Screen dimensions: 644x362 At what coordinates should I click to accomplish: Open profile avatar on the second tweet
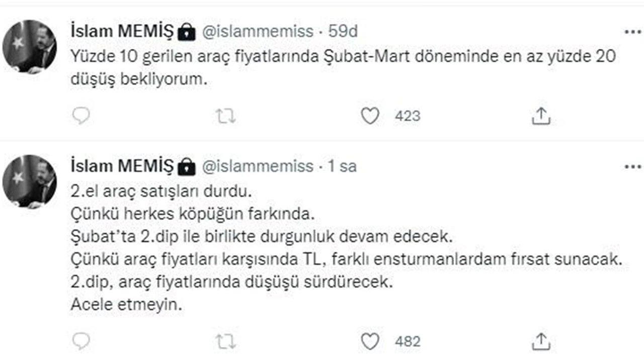30,182
